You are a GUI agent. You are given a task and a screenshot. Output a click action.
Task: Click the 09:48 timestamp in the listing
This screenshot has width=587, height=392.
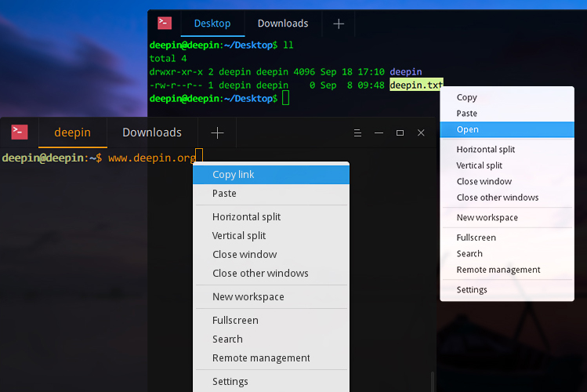[371, 85]
